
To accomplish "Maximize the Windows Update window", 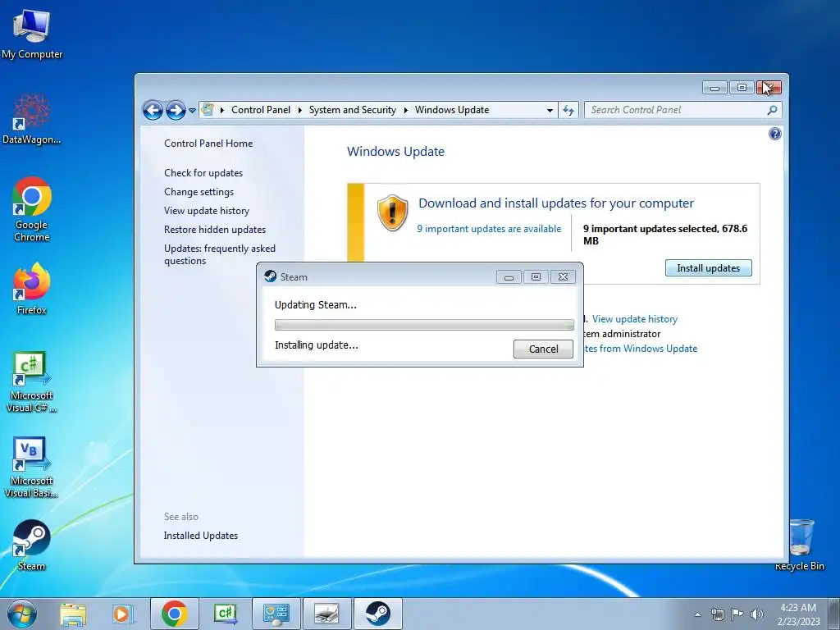I will coord(742,87).
